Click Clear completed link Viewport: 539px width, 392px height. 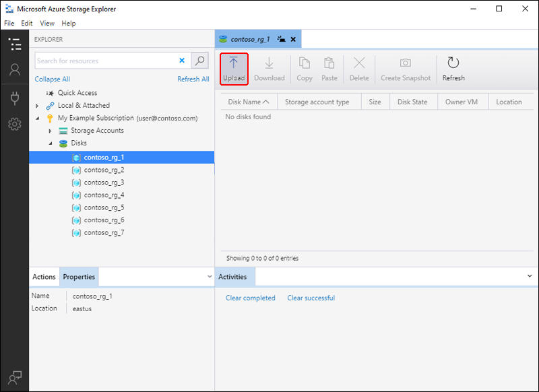click(250, 298)
